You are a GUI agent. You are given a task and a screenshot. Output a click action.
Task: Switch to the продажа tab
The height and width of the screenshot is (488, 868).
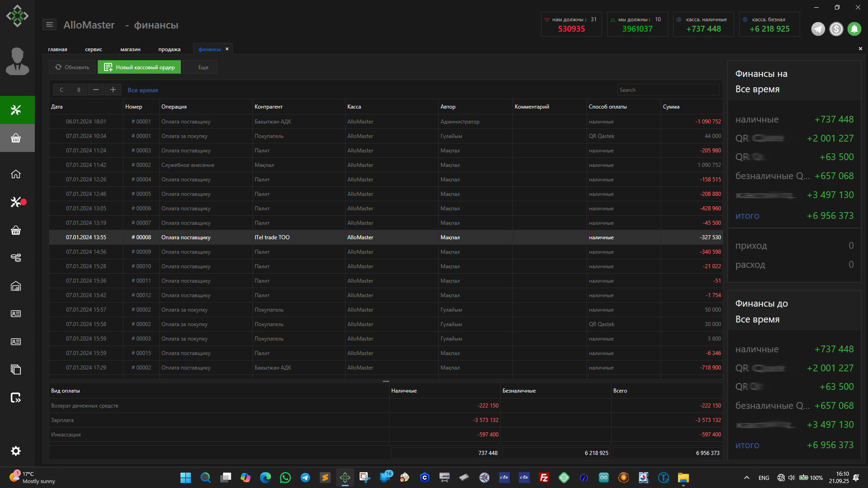click(x=169, y=49)
